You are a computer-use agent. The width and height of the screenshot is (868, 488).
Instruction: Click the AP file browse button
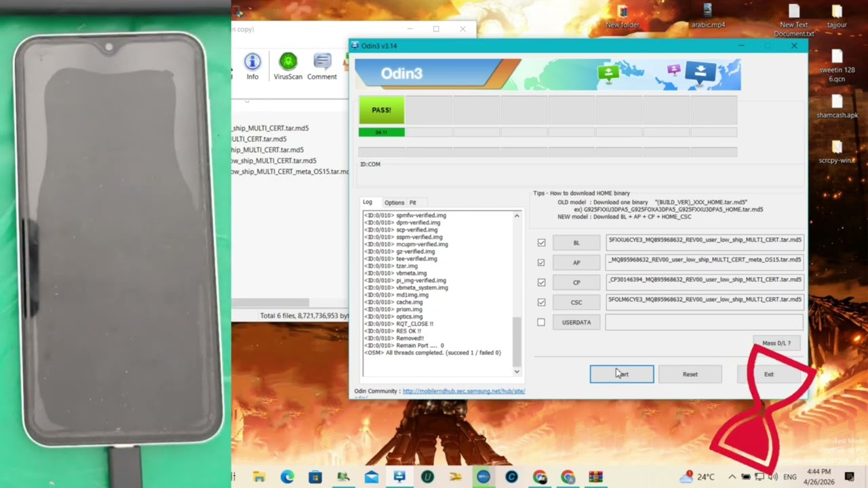[x=576, y=262]
